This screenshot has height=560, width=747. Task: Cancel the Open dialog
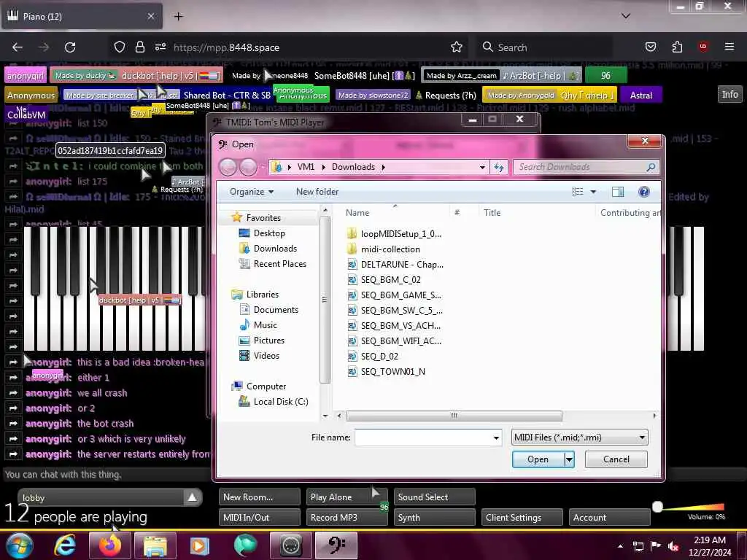(616, 459)
